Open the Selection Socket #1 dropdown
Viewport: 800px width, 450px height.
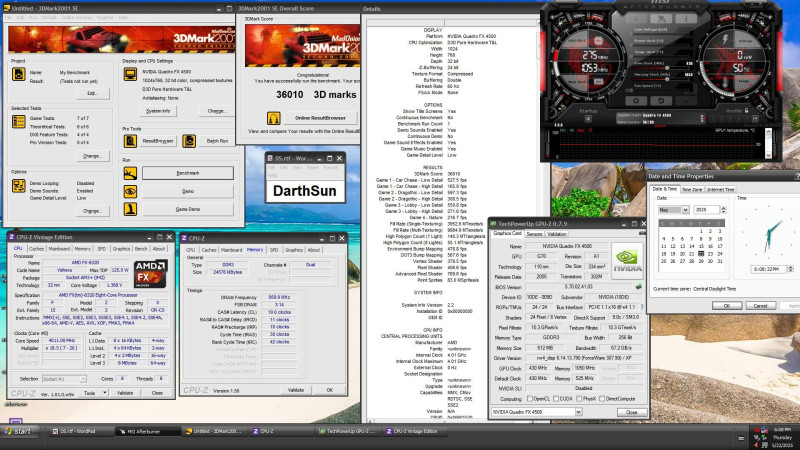tap(83, 379)
